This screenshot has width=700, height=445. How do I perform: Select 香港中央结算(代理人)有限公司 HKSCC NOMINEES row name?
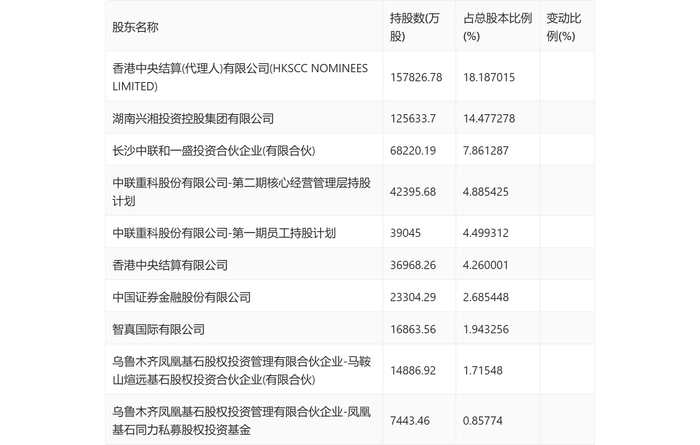coord(240,77)
